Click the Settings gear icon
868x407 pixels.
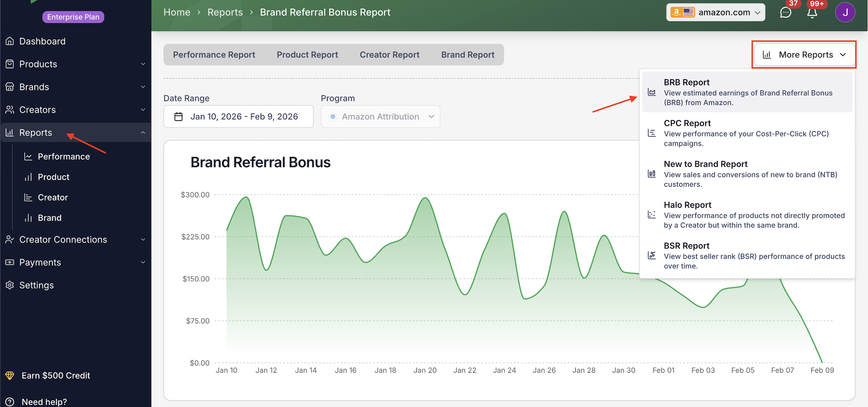pyautogui.click(x=10, y=285)
